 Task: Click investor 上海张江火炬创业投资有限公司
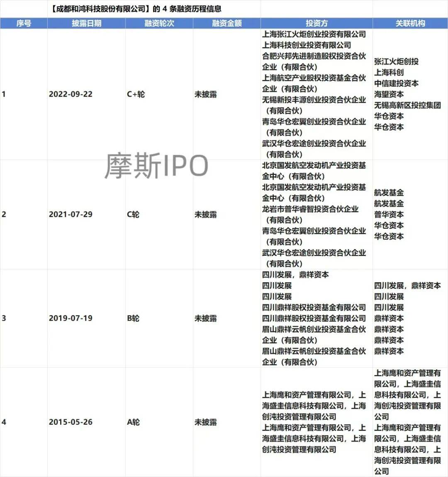(314, 34)
